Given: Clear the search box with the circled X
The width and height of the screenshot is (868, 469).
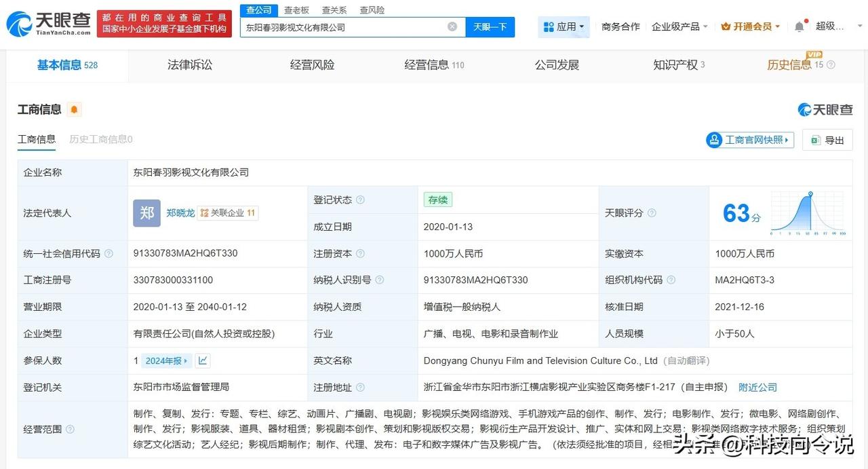Looking at the screenshot, I should (452, 26).
